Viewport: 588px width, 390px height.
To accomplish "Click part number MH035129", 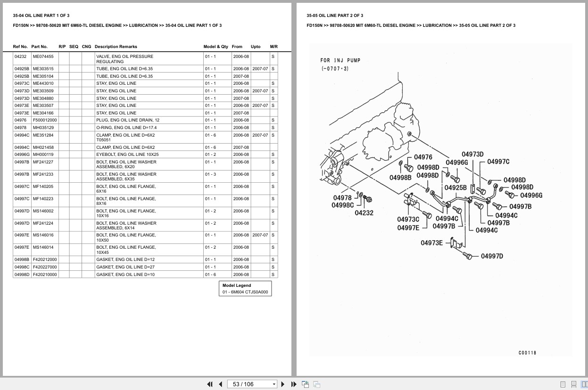I will (43, 128).
